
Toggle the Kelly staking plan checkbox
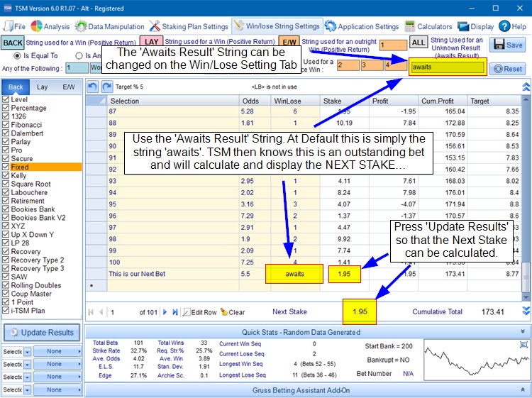pos(6,175)
